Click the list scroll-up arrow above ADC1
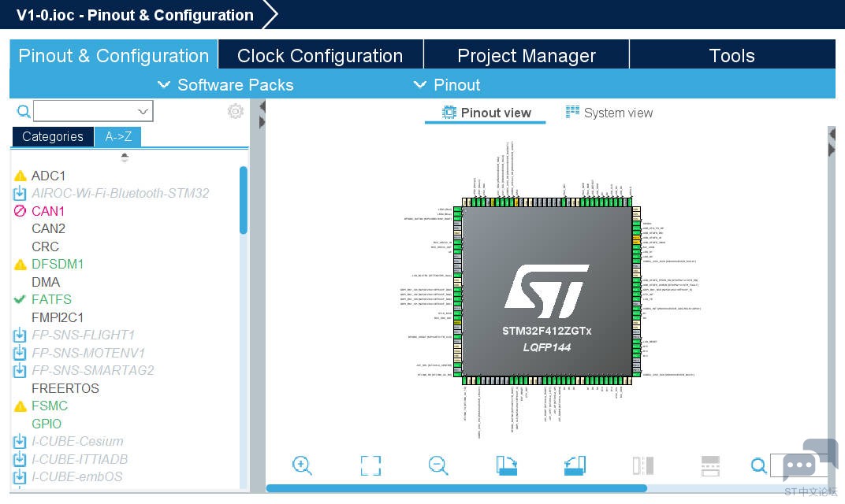The width and height of the screenshot is (845, 504). pos(125,157)
